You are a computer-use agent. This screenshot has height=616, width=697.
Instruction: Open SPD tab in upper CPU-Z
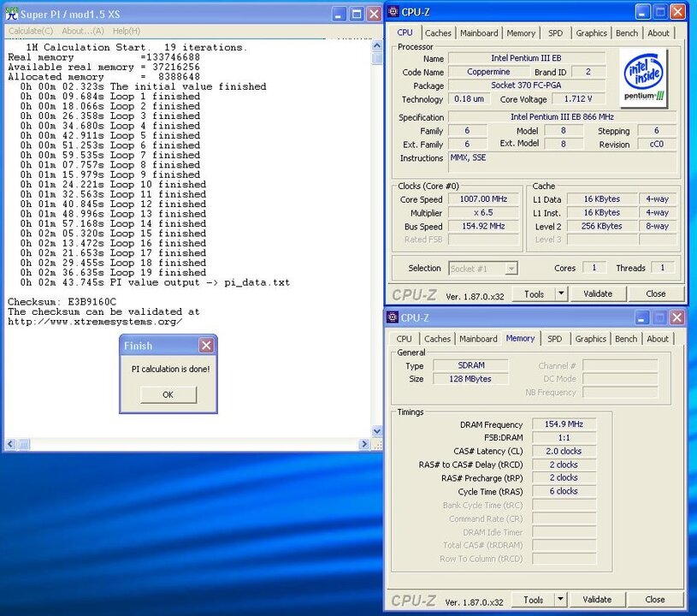click(x=555, y=33)
